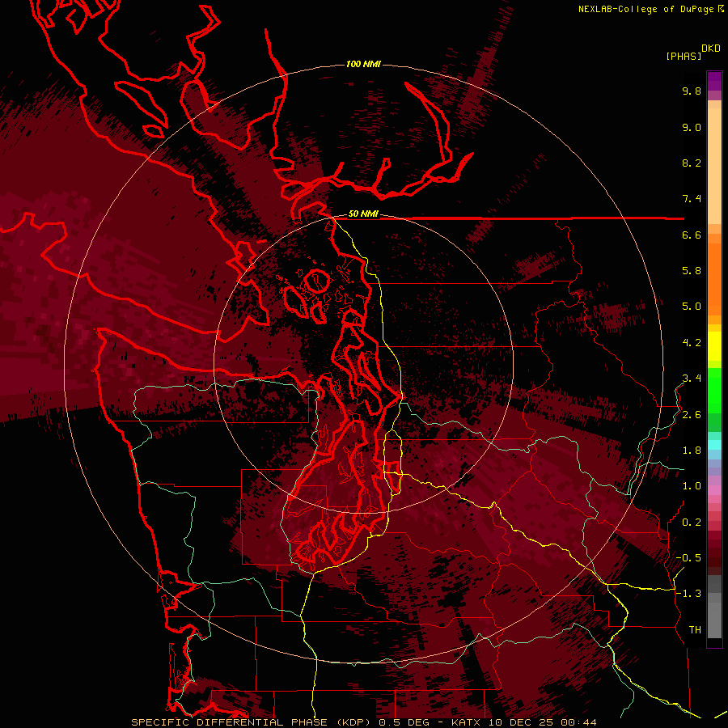This screenshot has height=728, width=728.
Task: Click the cyan segment of the colorbar
Action: [x=714, y=444]
